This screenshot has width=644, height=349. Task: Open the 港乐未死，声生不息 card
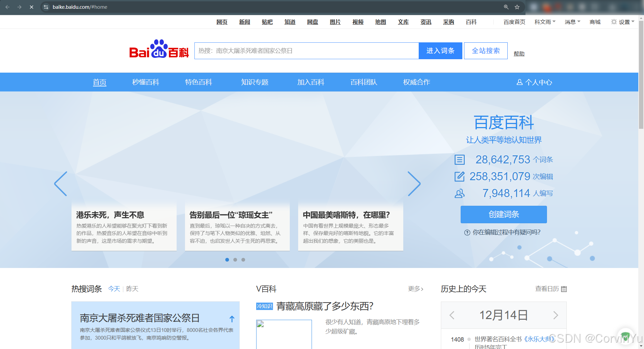[x=124, y=227]
